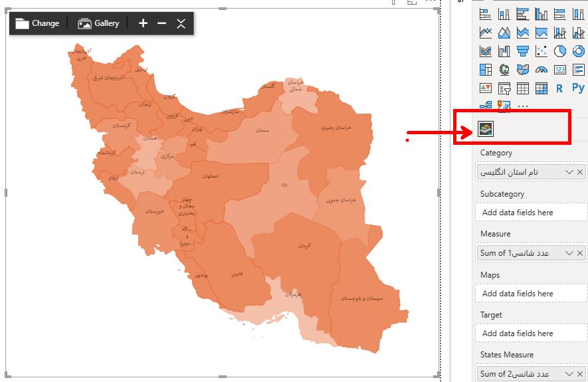Select the Table visual
The width and height of the screenshot is (588, 382).
(523, 88)
